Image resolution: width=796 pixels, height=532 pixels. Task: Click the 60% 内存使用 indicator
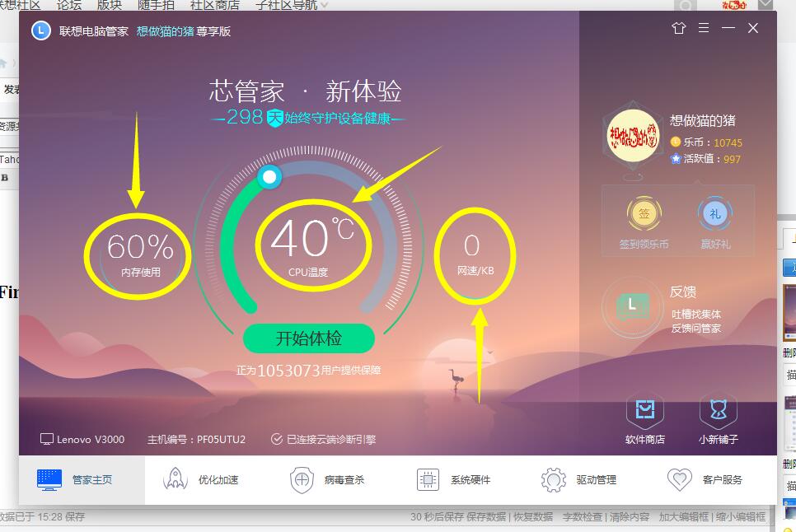tap(141, 254)
